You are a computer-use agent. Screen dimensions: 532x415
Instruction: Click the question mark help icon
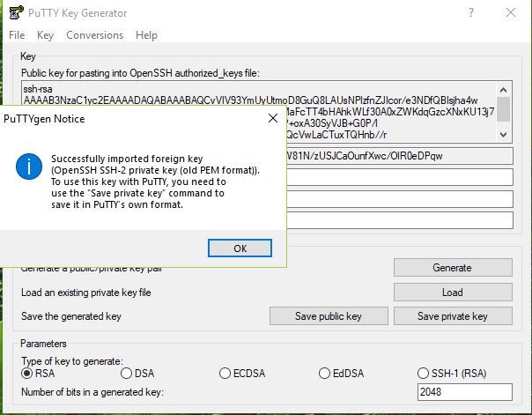click(471, 13)
